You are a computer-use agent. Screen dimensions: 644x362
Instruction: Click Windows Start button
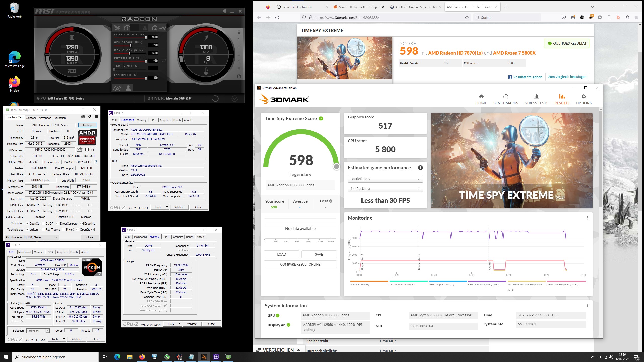pos(6,357)
